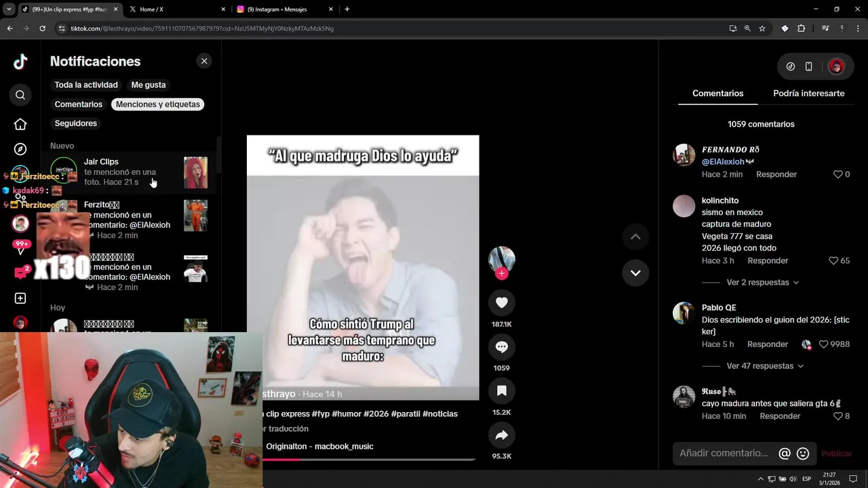Open the Explore compass icon
The image size is (868, 488).
click(20, 149)
